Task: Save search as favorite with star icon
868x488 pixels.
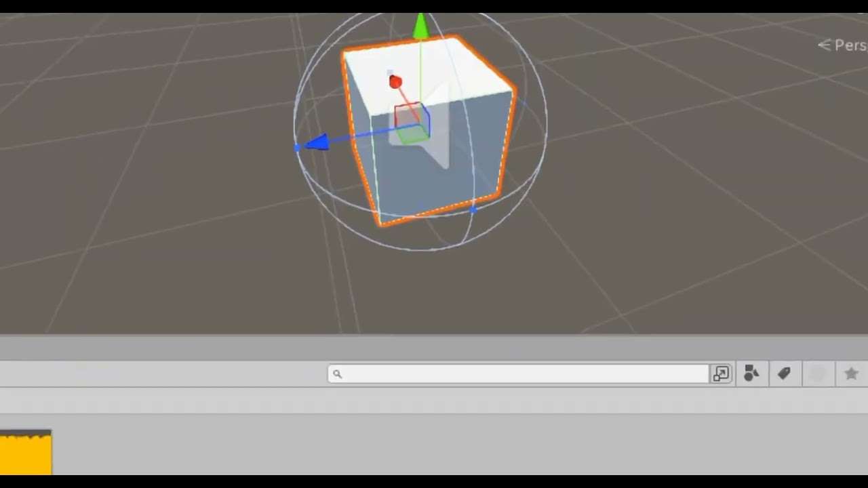Action: (851, 373)
